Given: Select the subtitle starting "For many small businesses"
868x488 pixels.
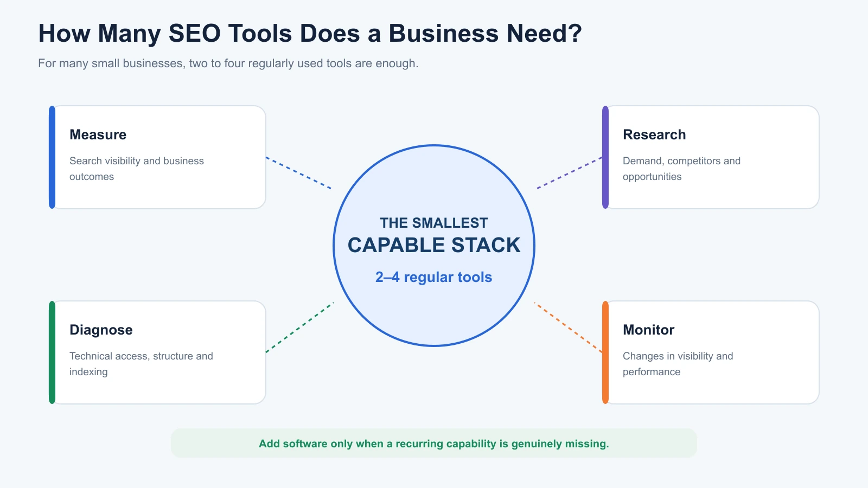Looking at the screenshot, I should pyautogui.click(x=228, y=63).
